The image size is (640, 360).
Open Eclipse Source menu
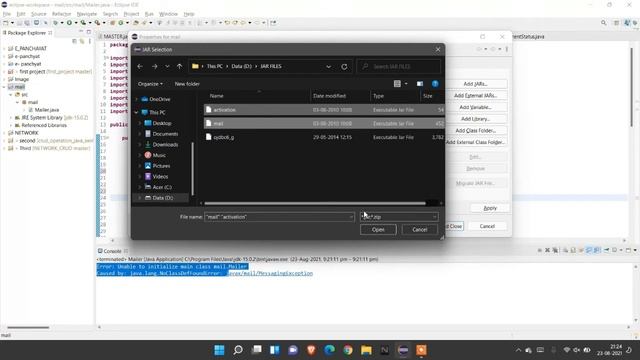pyautogui.click(x=39, y=14)
